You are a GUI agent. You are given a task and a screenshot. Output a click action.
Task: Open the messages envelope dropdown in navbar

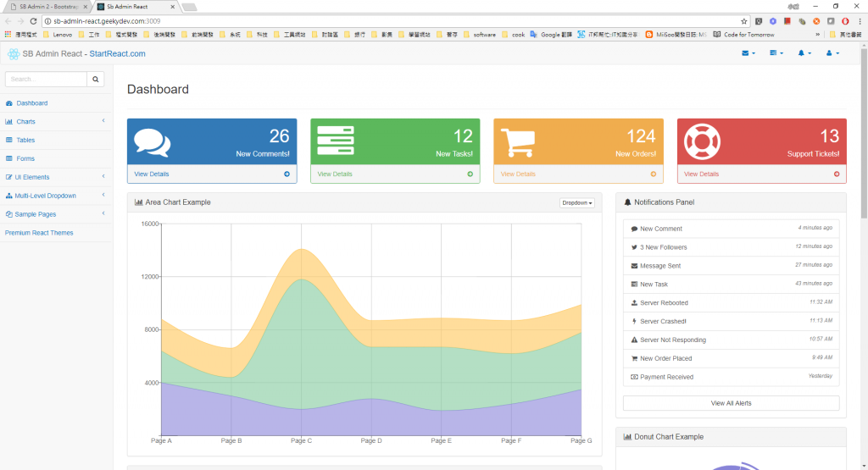point(748,53)
